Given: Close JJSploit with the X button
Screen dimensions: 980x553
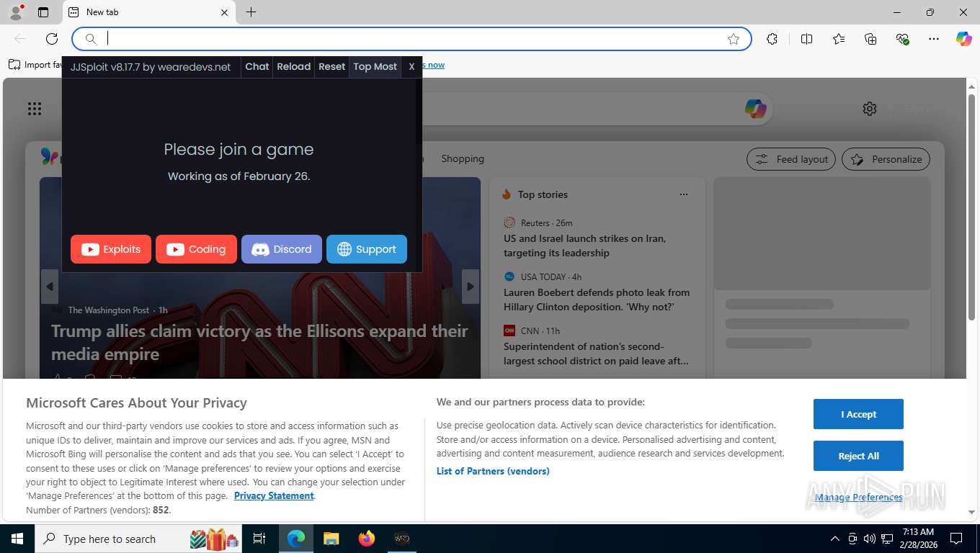Looking at the screenshot, I should (x=411, y=66).
